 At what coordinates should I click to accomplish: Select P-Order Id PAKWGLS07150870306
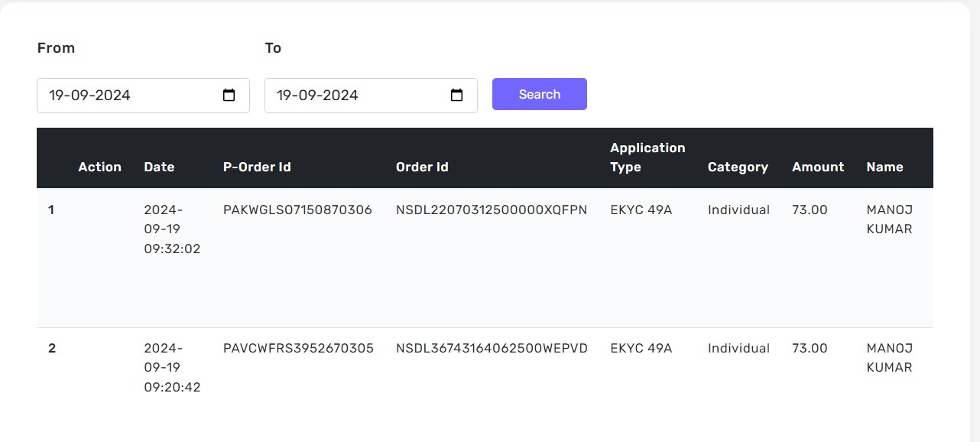point(297,210)
